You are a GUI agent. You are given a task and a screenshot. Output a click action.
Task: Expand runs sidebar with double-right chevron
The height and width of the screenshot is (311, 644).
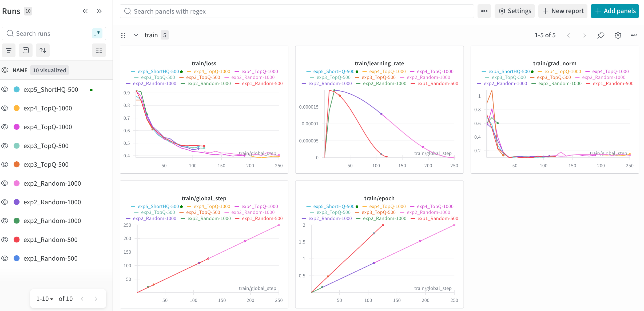coord(99,11)
